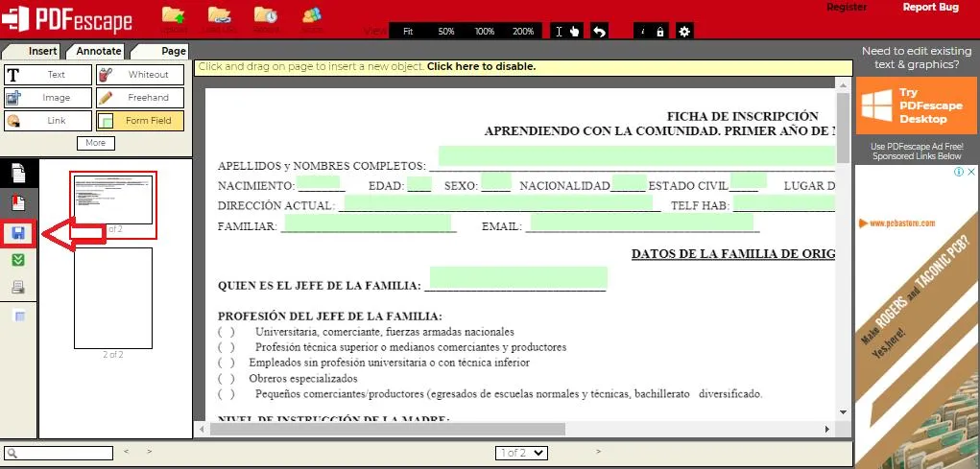Image resolution: width=980 pixels, height=469 pixels.
Task: Set view zoom to 100%
Action: pos(485,32)
